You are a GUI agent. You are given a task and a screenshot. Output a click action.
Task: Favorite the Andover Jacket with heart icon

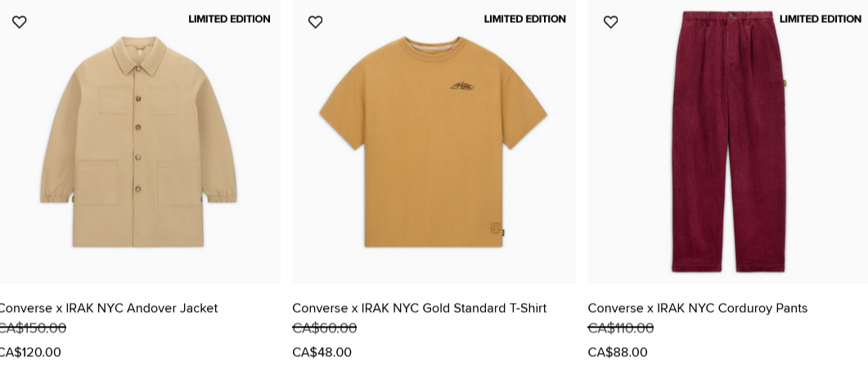pos(20,22)
